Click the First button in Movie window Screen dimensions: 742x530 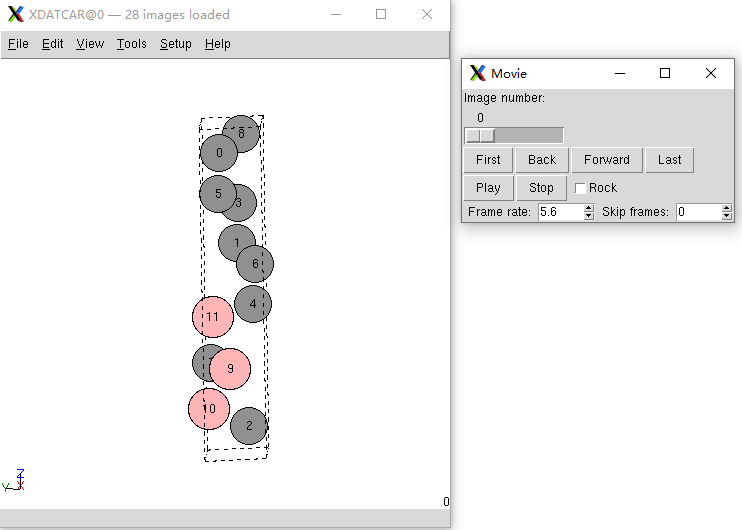tap(488, 160)
